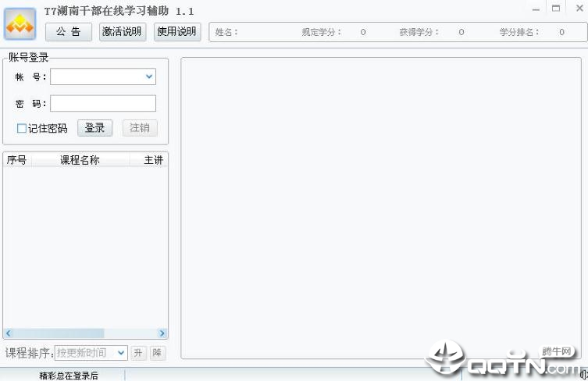Click the 注销 logout button
588x381 pixels.
click(140, 128)
